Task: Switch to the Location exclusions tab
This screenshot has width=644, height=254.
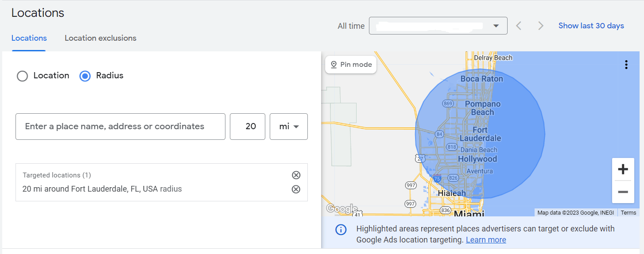Action: point(101,38)
